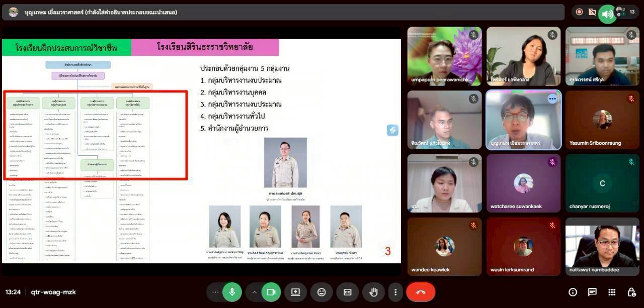Toggle the microphone button
Screen dimensions: 644x308
point(232,292)
